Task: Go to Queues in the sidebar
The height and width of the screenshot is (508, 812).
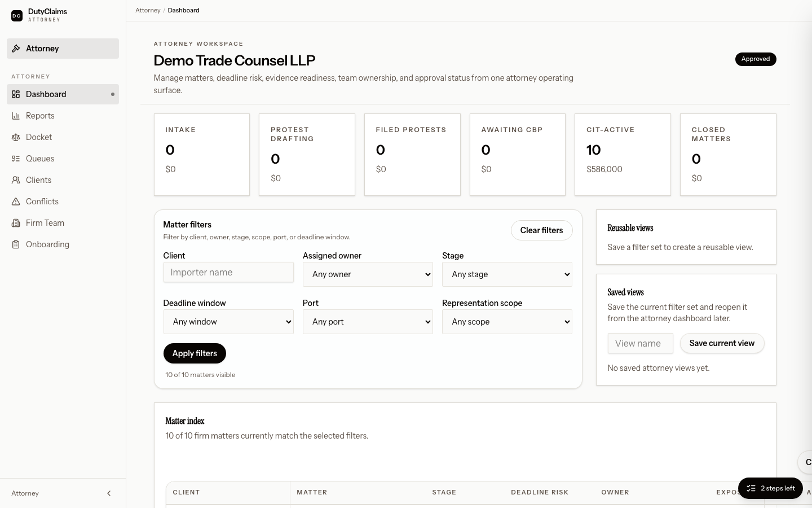Action: [63, 159]
